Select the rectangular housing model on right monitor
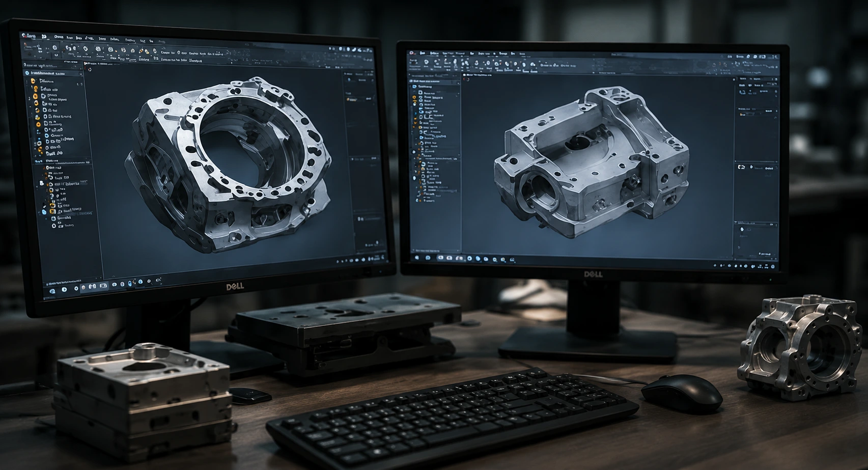 592,162
